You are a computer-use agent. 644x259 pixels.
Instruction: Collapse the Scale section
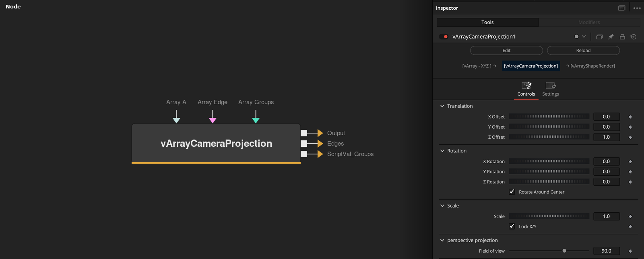click(x=442, y=206)
